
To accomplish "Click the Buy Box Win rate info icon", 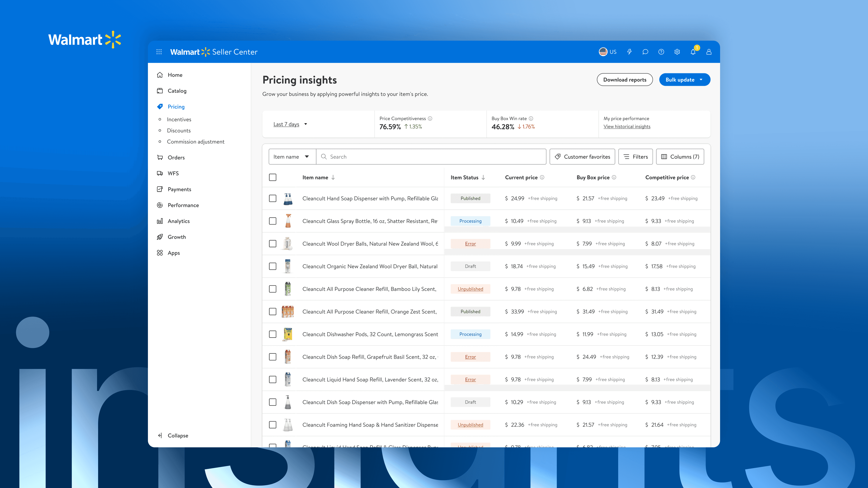I will click(531, 119).
